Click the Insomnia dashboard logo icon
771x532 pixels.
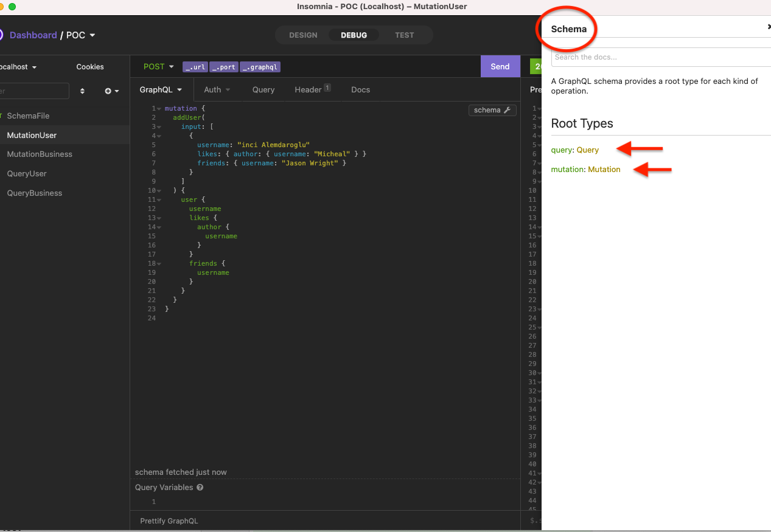tap(2, 35)
